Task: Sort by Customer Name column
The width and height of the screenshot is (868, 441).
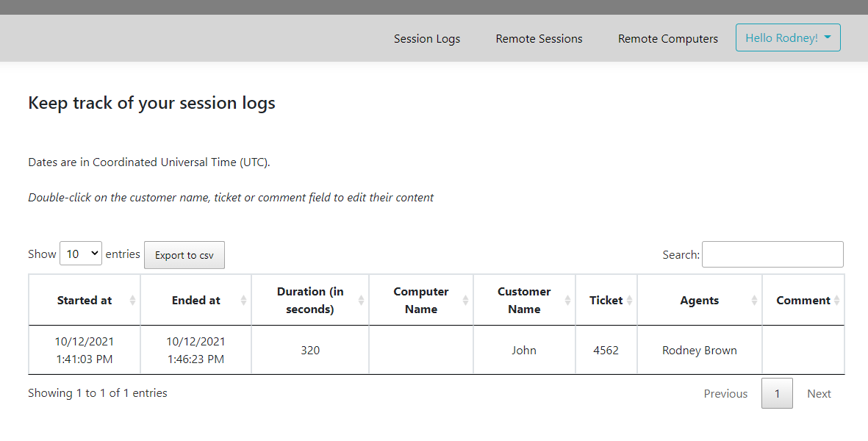Action: point(524,300)
